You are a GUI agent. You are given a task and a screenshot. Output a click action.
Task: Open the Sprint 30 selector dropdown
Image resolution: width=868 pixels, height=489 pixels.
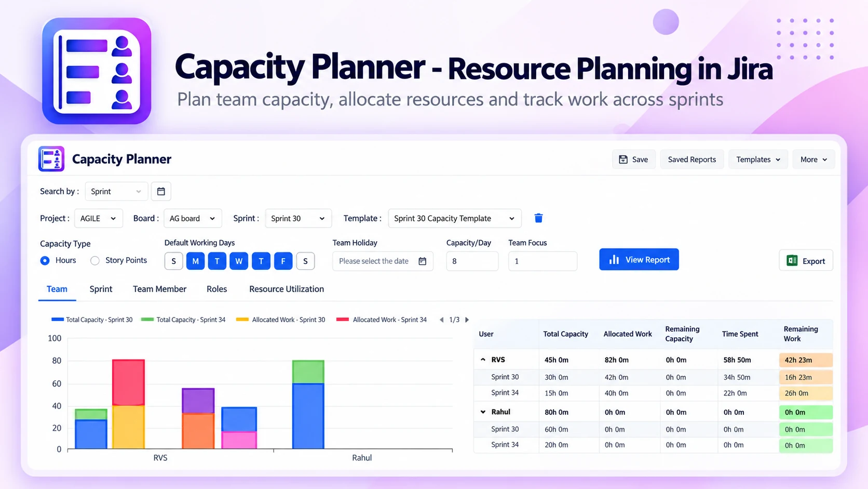point(298,218)
